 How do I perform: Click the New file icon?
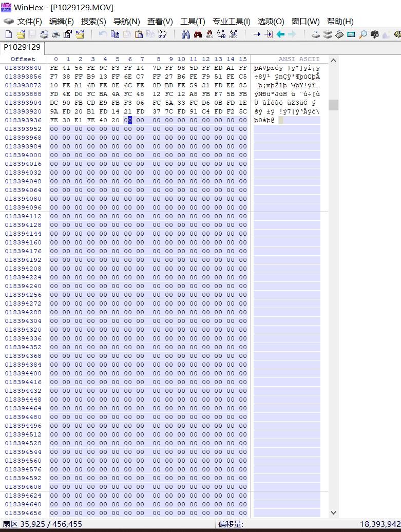[x=9, y=34]
